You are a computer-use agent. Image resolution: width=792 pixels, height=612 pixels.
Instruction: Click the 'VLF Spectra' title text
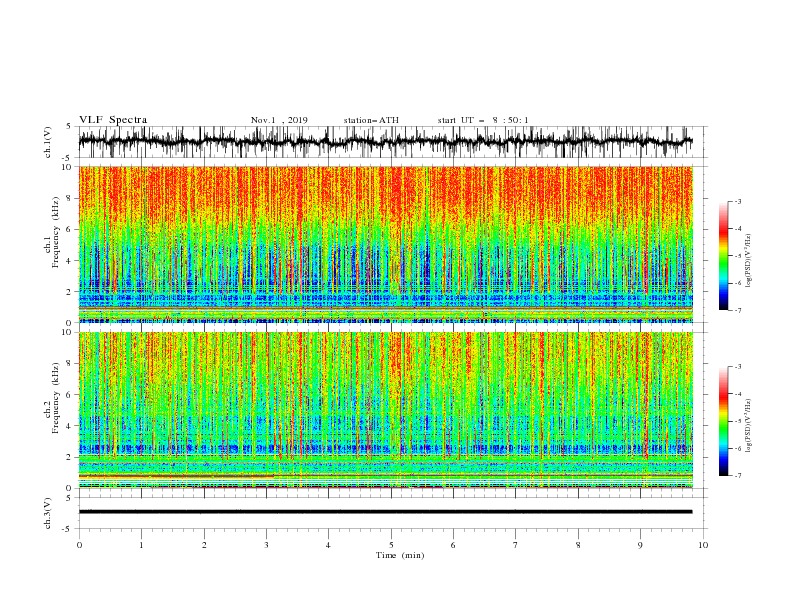[113, 120]
